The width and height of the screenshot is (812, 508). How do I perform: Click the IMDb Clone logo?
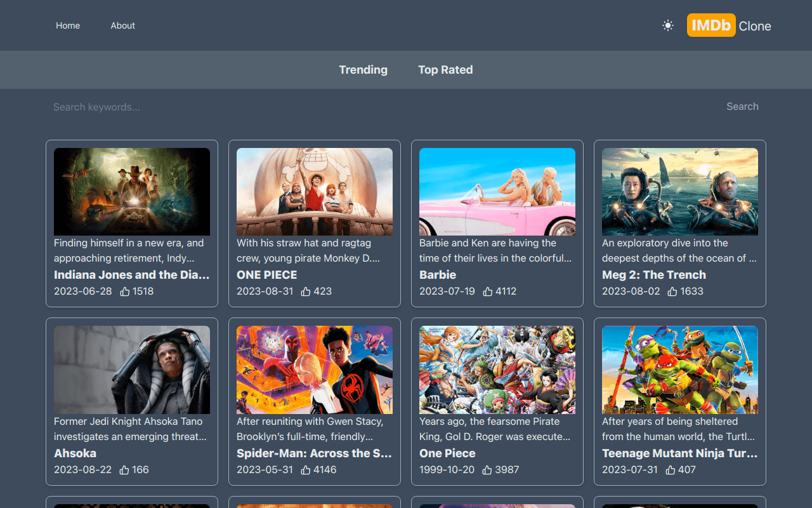coord(729,25)
